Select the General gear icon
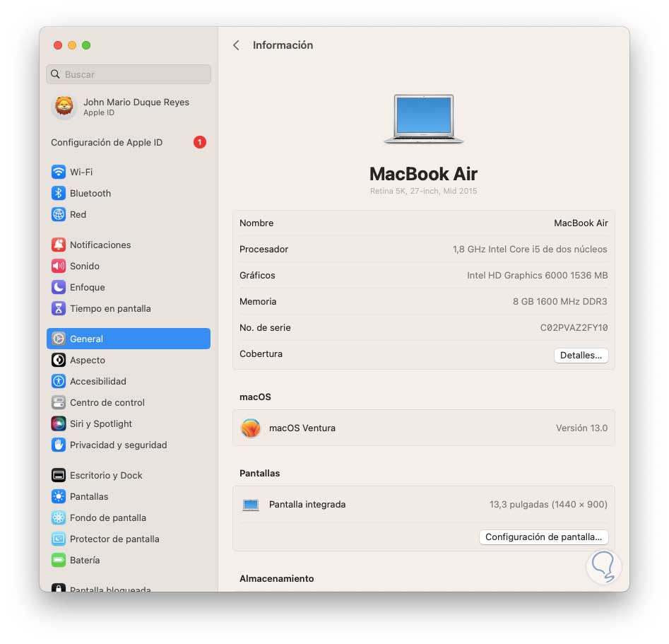Image resolution: width=669 pixels, height=644 pixels. [59, 339]
